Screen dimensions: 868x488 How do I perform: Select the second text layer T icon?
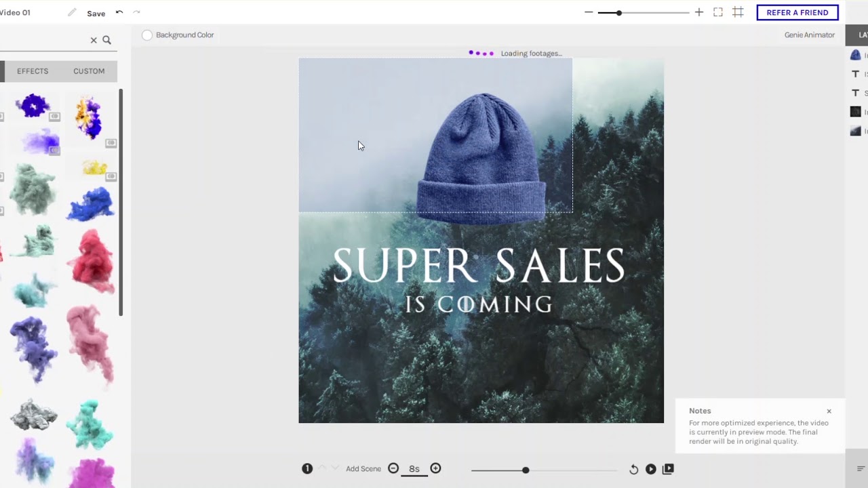click(856, 93)
